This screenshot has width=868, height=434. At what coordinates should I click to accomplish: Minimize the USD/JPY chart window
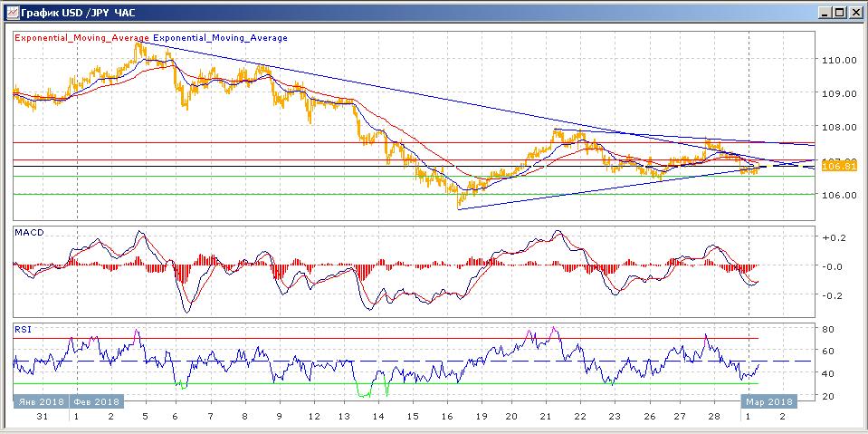826,12
